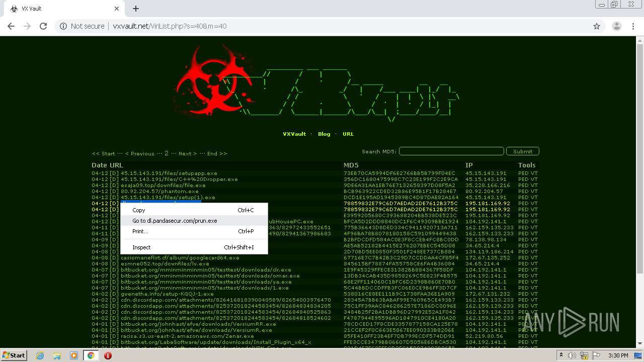The width and height of the screenshot is (644, 362).
Task: Click the Not secure site info icon
Action: tap(63, 26)
